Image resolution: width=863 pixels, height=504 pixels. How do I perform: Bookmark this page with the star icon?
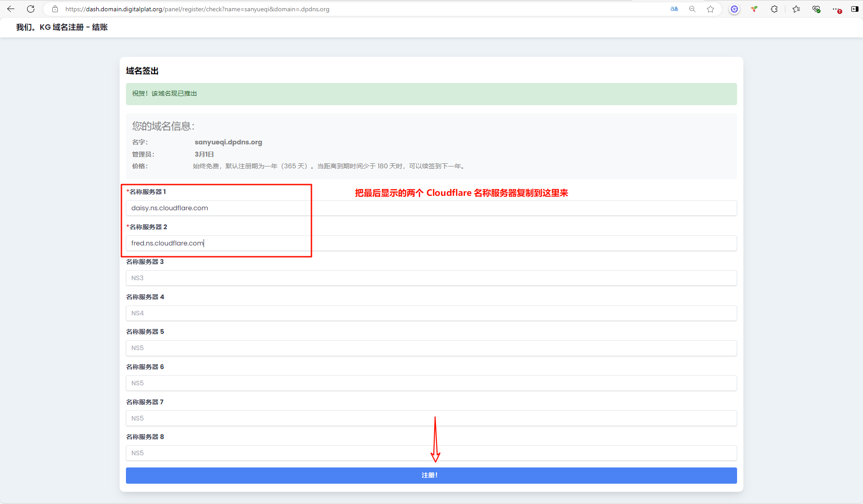coord(710,9)
